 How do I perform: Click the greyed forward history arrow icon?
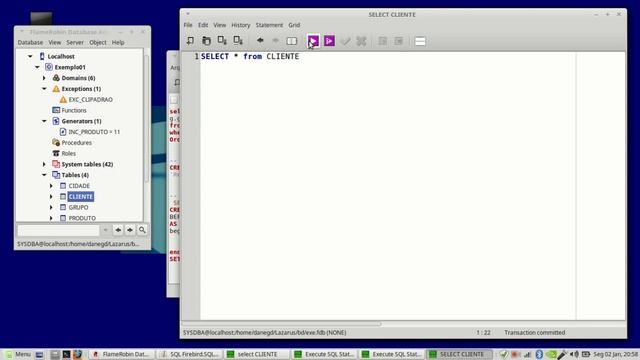pyautogui.click(x=276, y=40)
